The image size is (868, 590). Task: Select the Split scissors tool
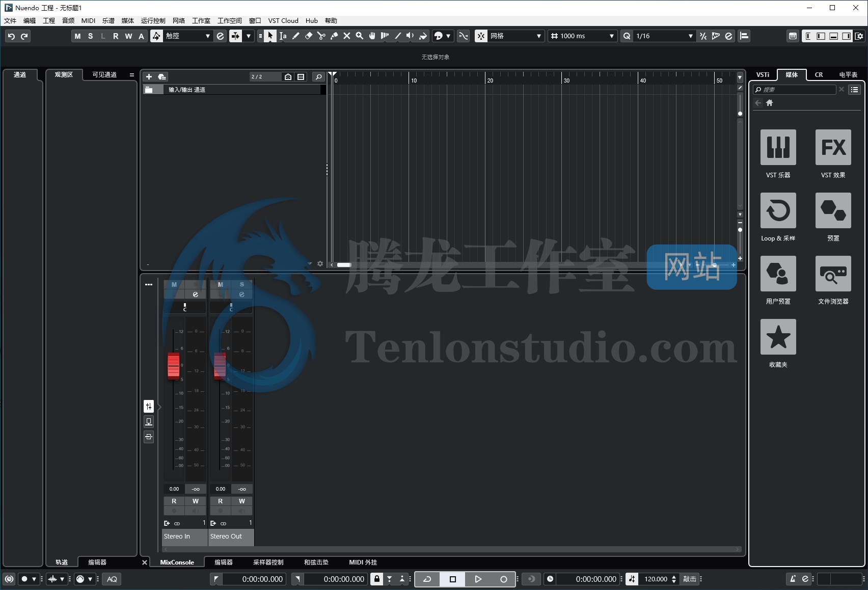tap(321, 36)
